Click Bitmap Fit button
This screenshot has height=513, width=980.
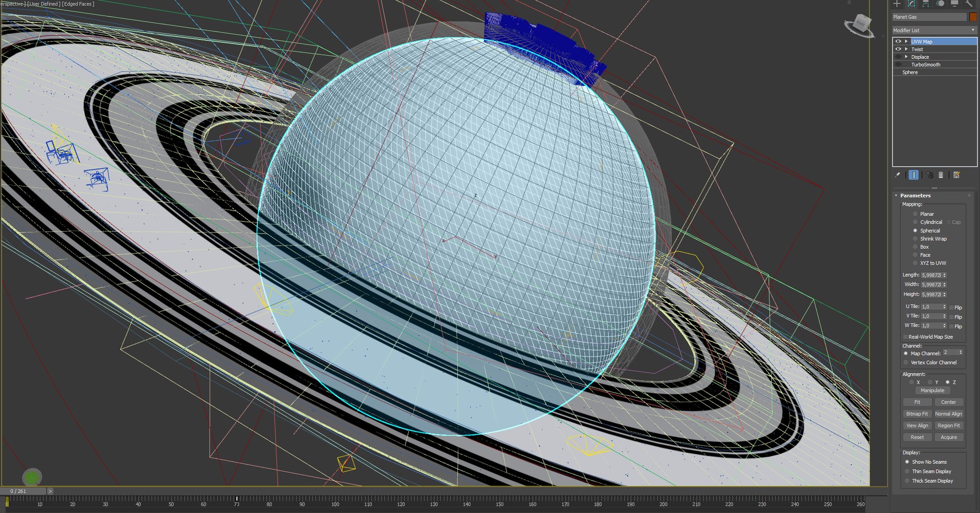tap(917, 414)
